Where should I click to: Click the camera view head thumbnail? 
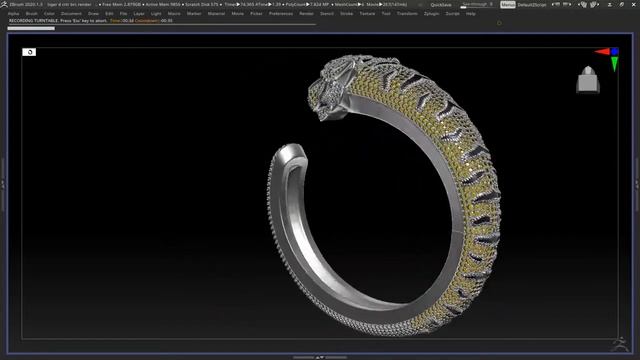pyautogui.click(x=588, y=80)
